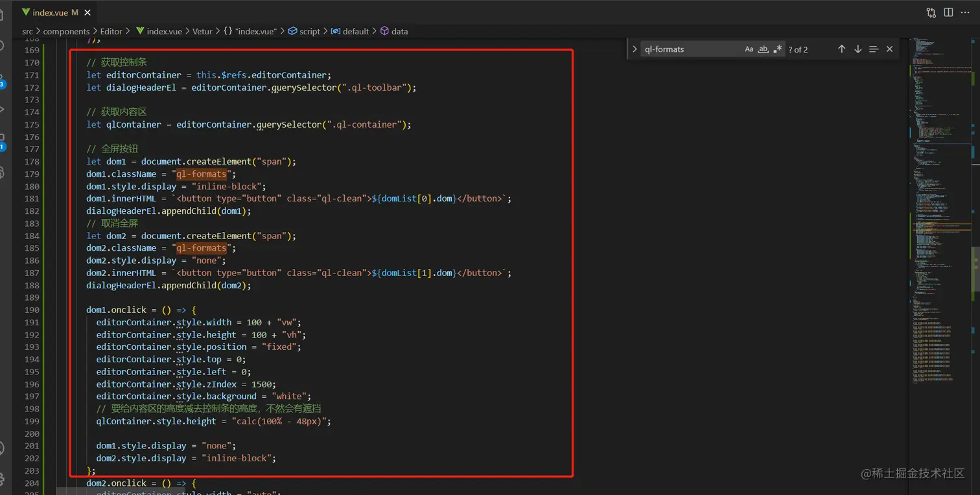Viewport: 980px width, 495px height.
Task: Click the comment '// 获取内容区'
Action: click(117, 112)
